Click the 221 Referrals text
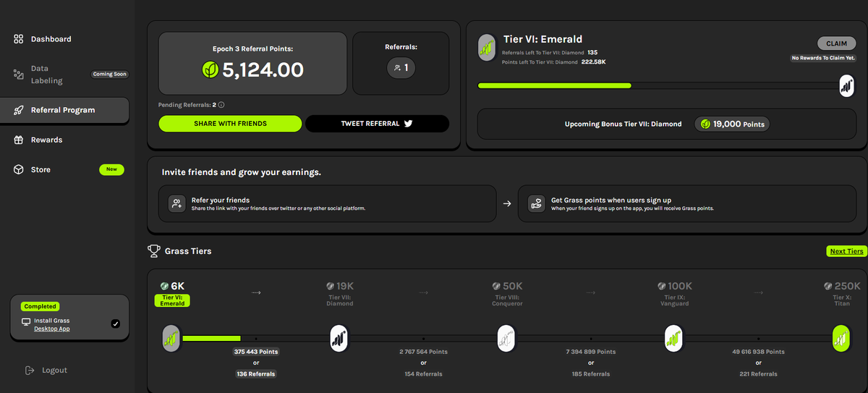868x393 pixels. click(x=758, y=374)
